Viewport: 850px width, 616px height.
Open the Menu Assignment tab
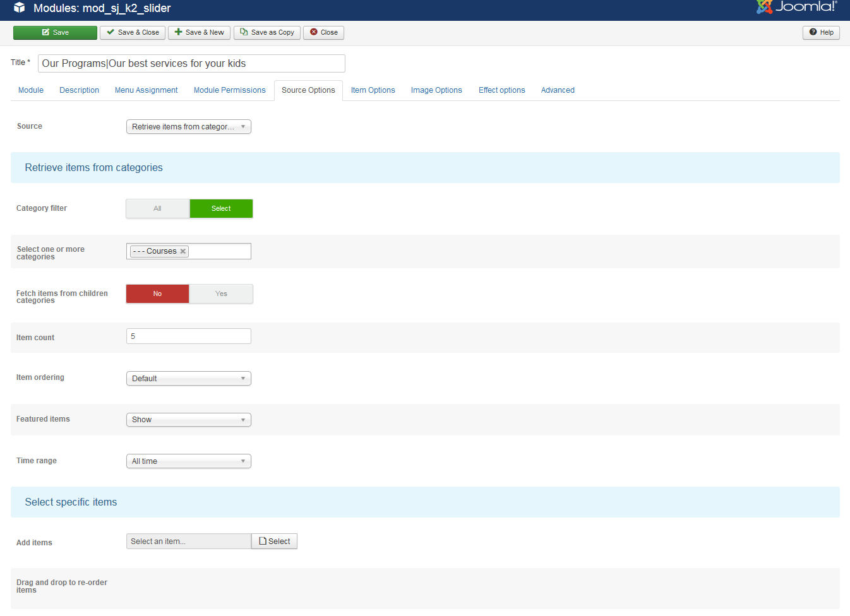146,90
